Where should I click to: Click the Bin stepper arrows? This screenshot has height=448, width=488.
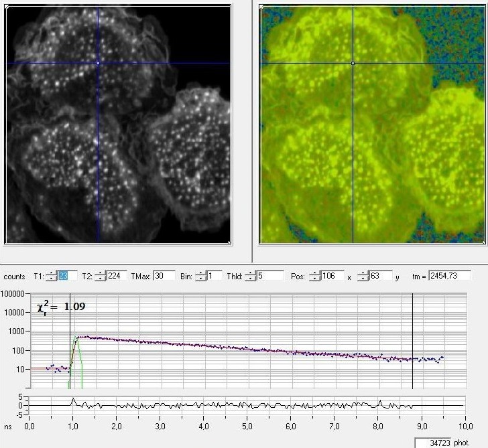pos(200,276)
